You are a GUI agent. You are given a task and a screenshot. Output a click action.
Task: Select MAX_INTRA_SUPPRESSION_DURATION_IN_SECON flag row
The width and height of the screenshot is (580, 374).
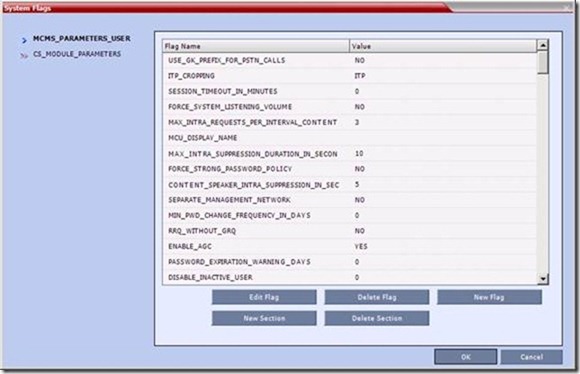(x=350, y=154)
